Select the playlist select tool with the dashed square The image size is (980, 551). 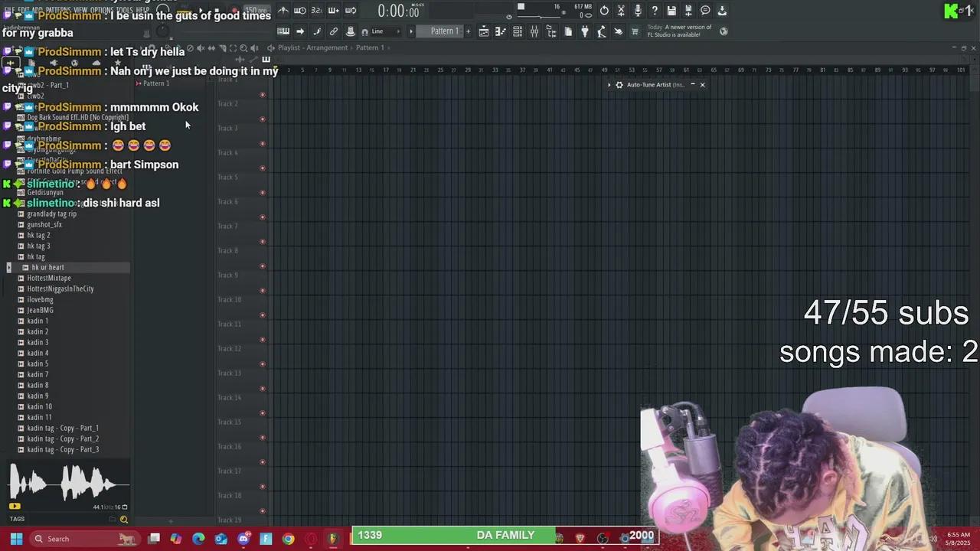click(234, 48)
